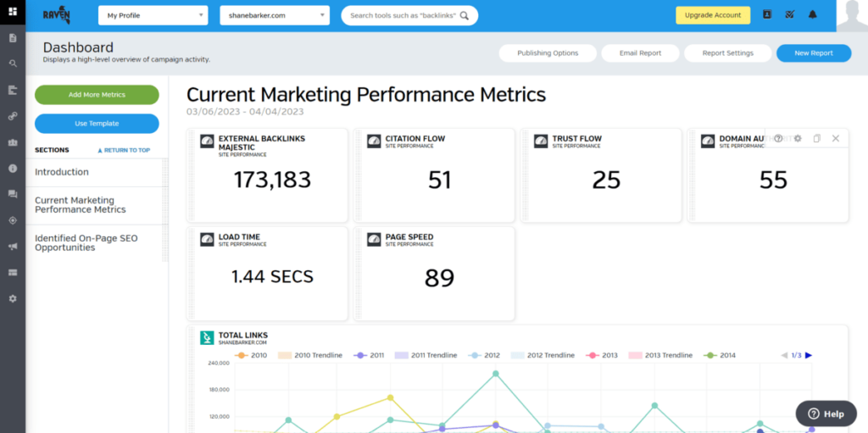
Task: Open the gear settings on Domain Authority widget
Action: 798,138
